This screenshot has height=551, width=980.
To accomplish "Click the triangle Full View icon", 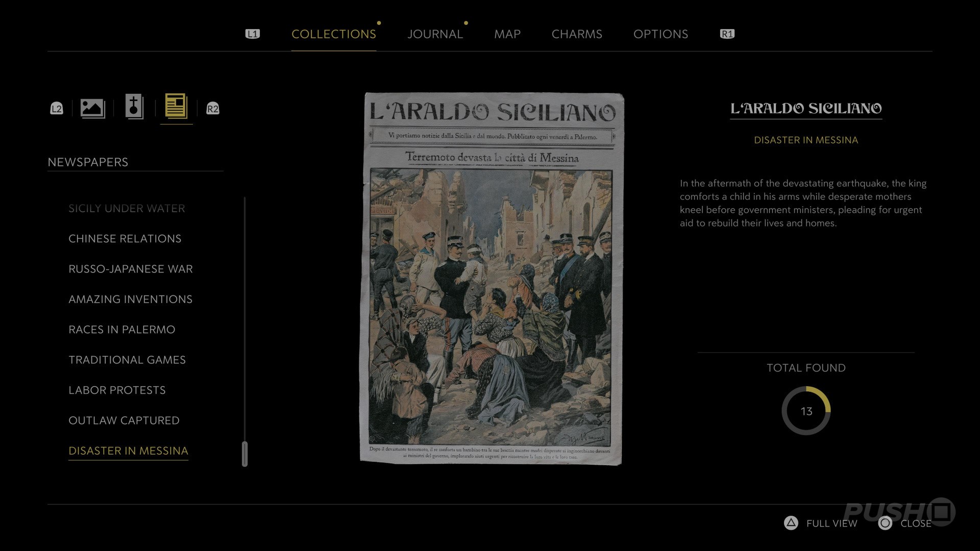I will point(791,523).
